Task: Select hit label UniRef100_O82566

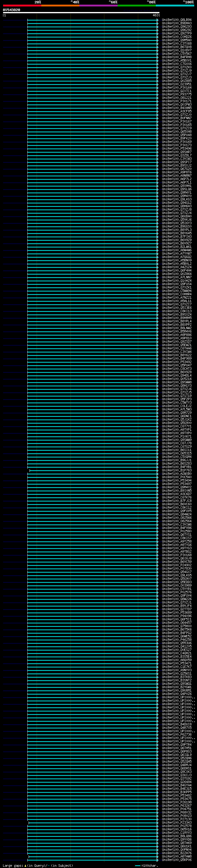Action: pyautogui.click(x=176, y=518)
